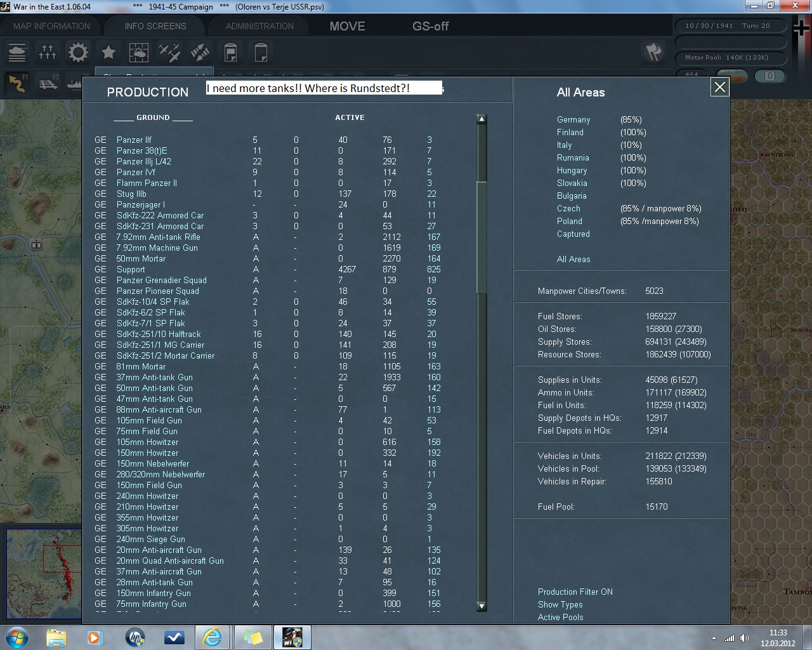The image size is (812, 650).
Task: Click the 150mm Nebelwerfer row
Action: click(x=264, y=463)
